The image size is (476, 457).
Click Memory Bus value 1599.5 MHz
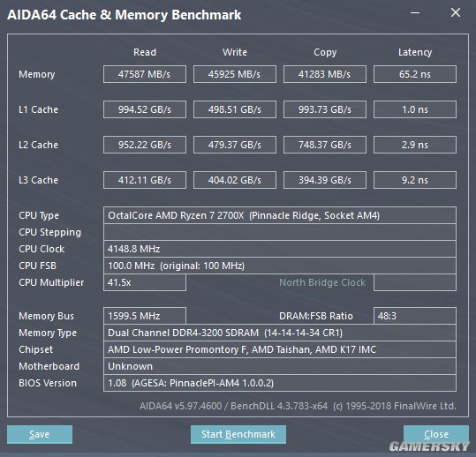(145, 316)
